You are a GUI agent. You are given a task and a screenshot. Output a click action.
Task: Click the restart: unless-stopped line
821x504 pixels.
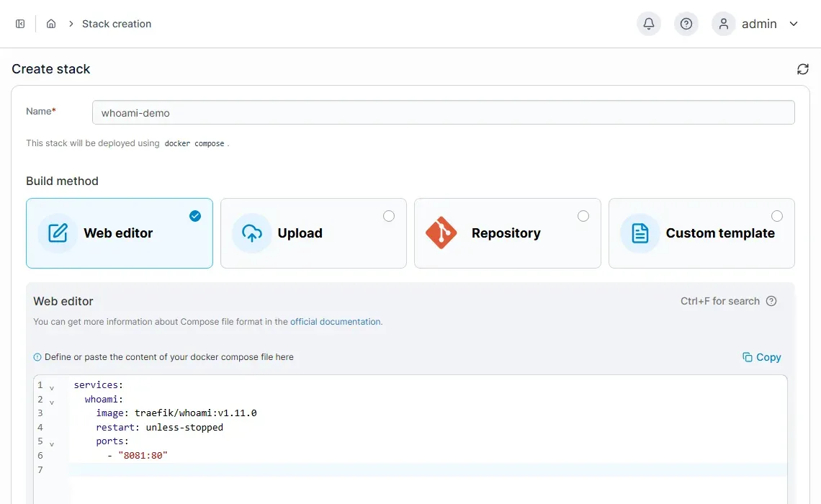[x=160, y=427]
